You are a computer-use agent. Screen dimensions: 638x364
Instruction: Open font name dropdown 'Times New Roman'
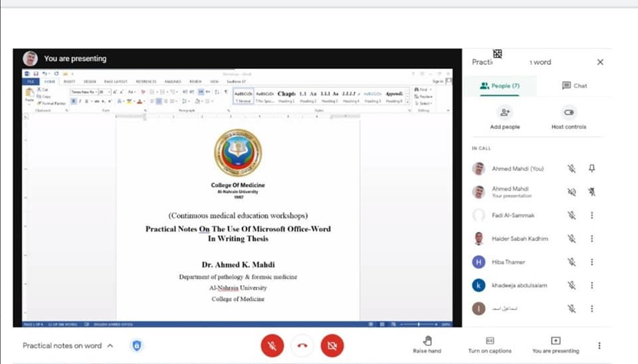84,92
